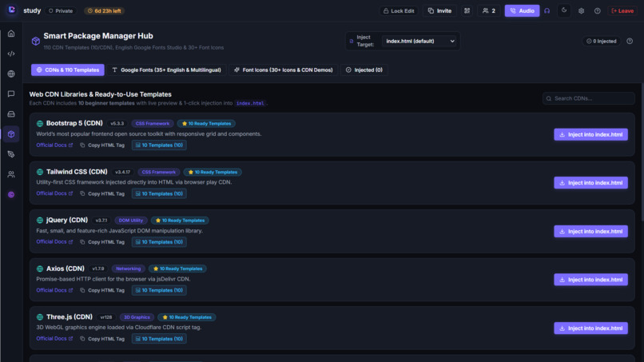
Task: Open Axios Official Docs link
Action: click(54, 290)
